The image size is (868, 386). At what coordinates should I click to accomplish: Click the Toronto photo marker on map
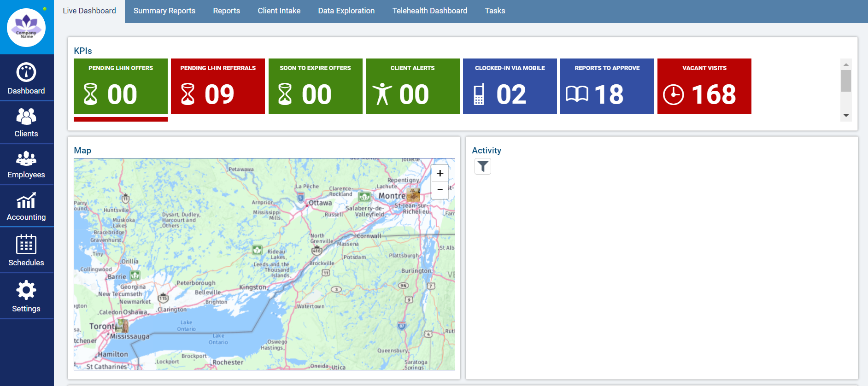coord(122,326)
